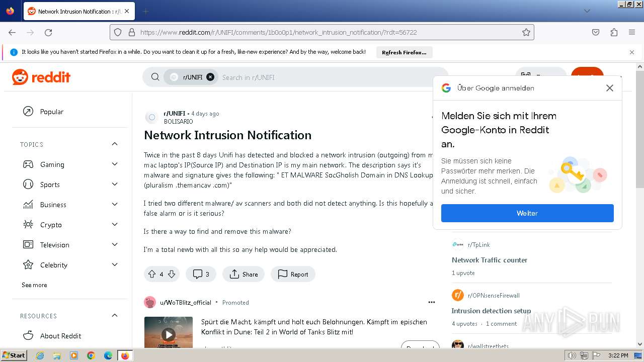
Task: Click the address bar URL
Action: point(279,32)
